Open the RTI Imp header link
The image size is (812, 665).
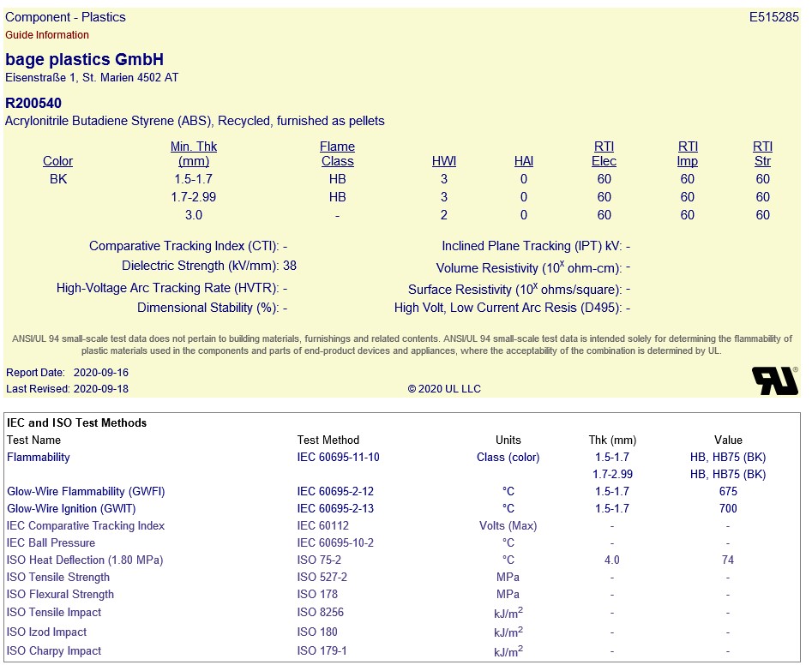[x=688, y=153]
